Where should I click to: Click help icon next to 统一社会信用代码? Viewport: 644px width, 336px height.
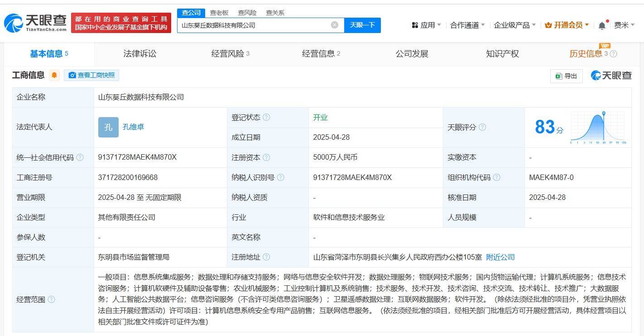point(80,157)
